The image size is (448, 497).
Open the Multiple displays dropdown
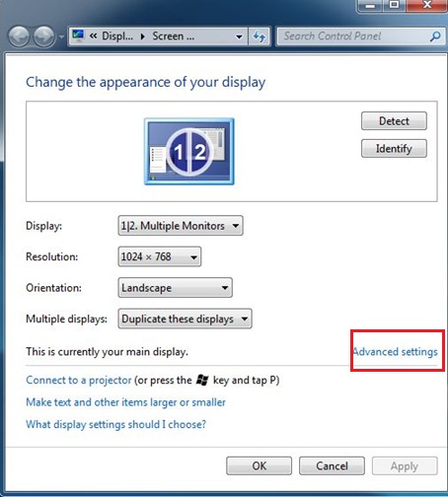[185, 319]
